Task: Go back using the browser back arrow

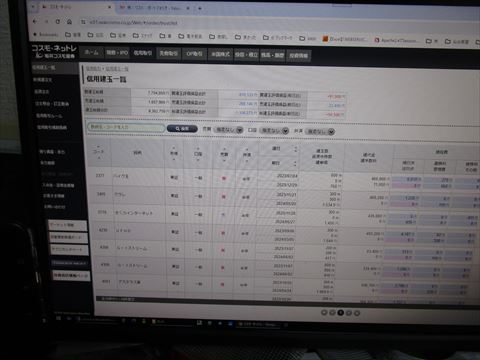Action: (35, 21)
